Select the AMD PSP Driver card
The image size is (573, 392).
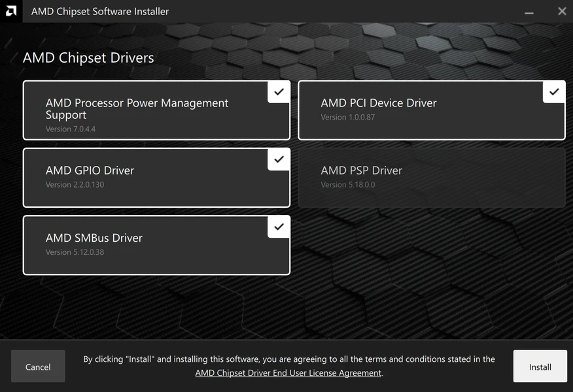coord(432,177)
